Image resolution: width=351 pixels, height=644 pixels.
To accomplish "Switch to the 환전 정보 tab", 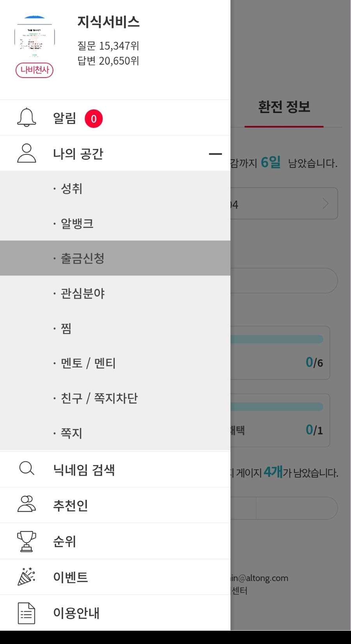I will (x=284, y=107).
